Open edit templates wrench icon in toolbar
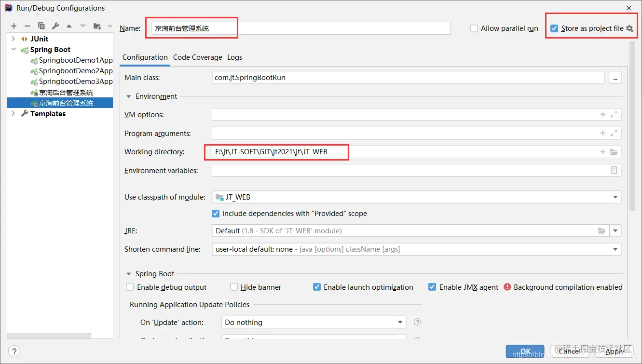Image resolution: width=642 pixels, height=364 pixels. point(55,26)
